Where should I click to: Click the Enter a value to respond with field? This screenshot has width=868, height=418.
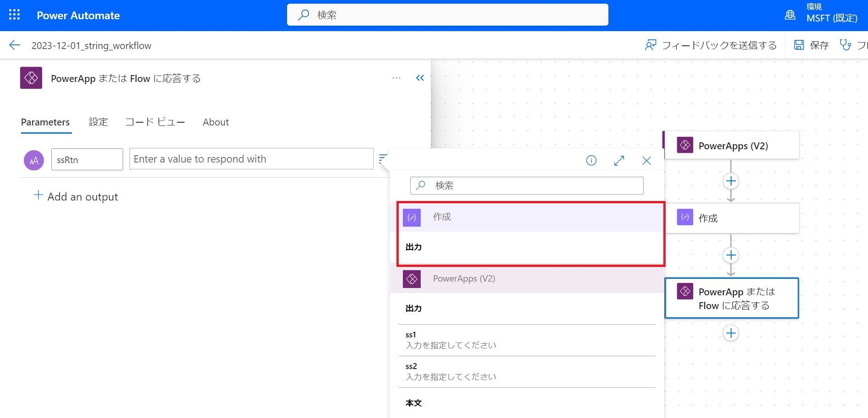[251, 159]
